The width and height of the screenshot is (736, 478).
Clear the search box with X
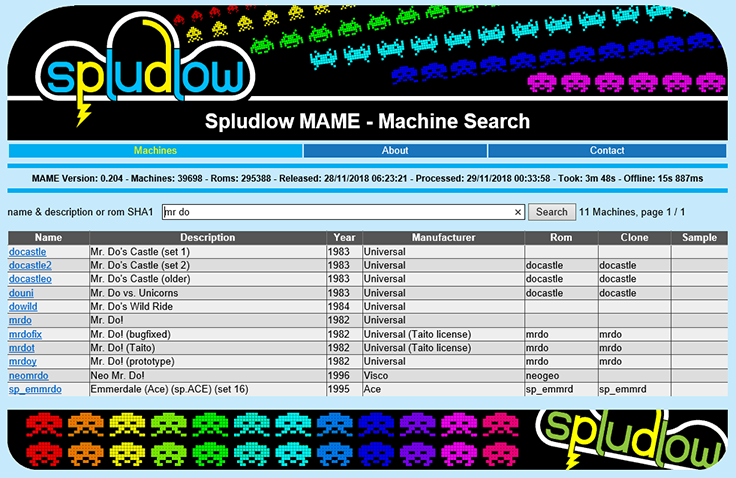tap(518, 212)
